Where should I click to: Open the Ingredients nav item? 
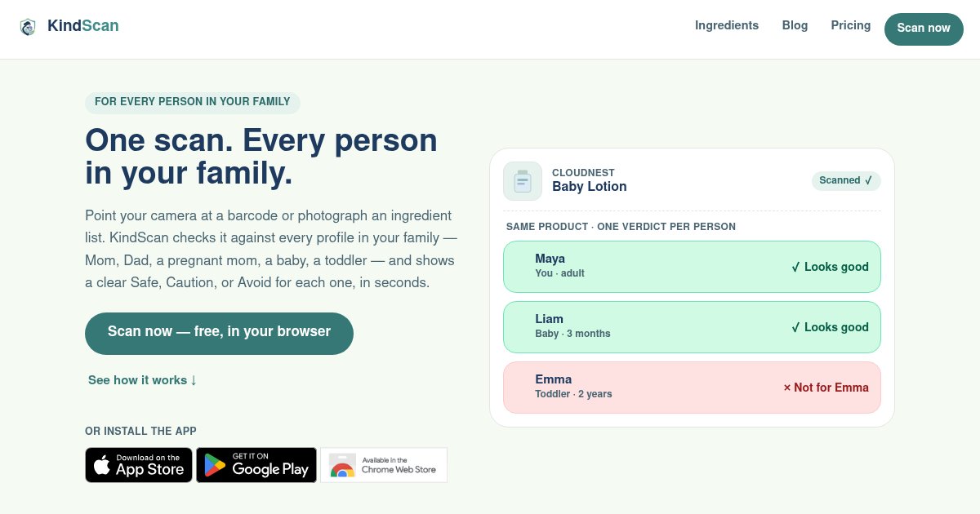(727, 25)
